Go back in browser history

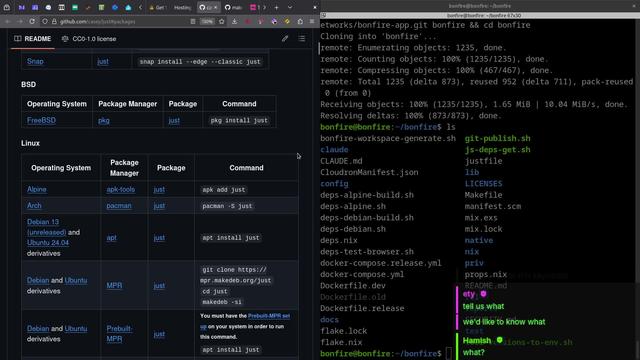pos(8,21)
